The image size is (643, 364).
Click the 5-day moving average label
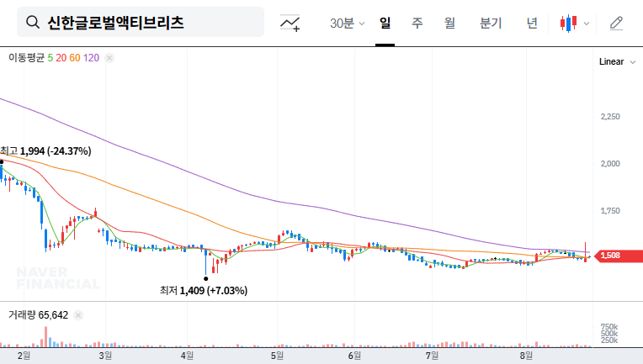(x=50, y=58)
